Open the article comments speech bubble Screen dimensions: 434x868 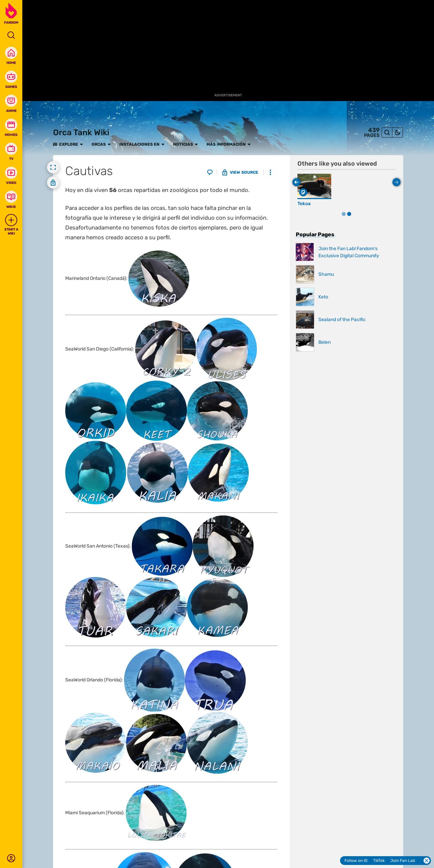(x=210, y=172)
